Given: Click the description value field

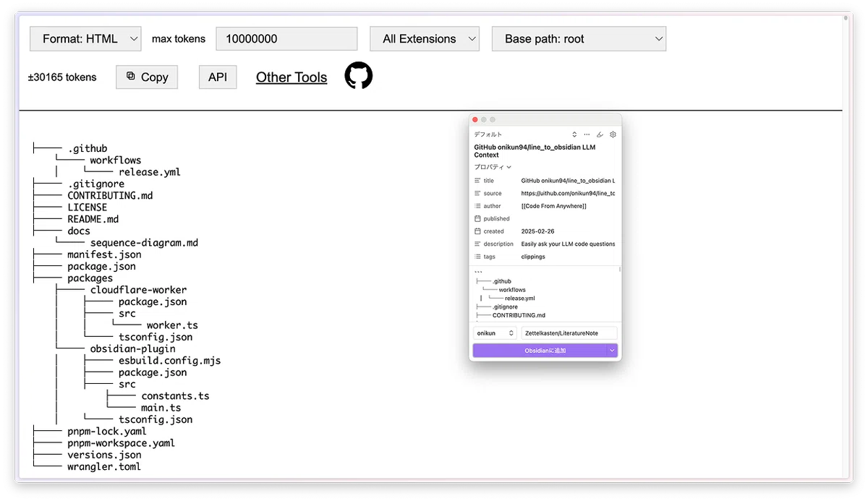Looking at the screenshot, I should click(568, 244).
